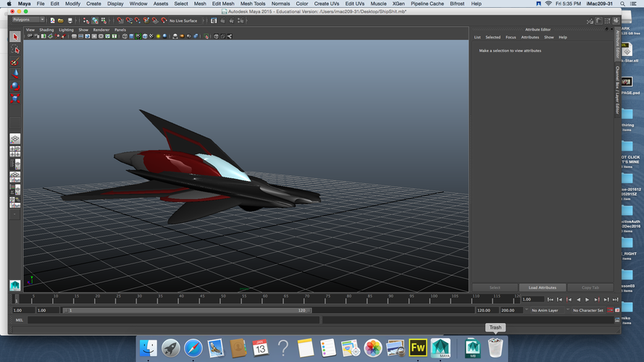The image size is (644, 362).
Task: Toggle isolate select in panel toolbar
Action: coord(206,36)
